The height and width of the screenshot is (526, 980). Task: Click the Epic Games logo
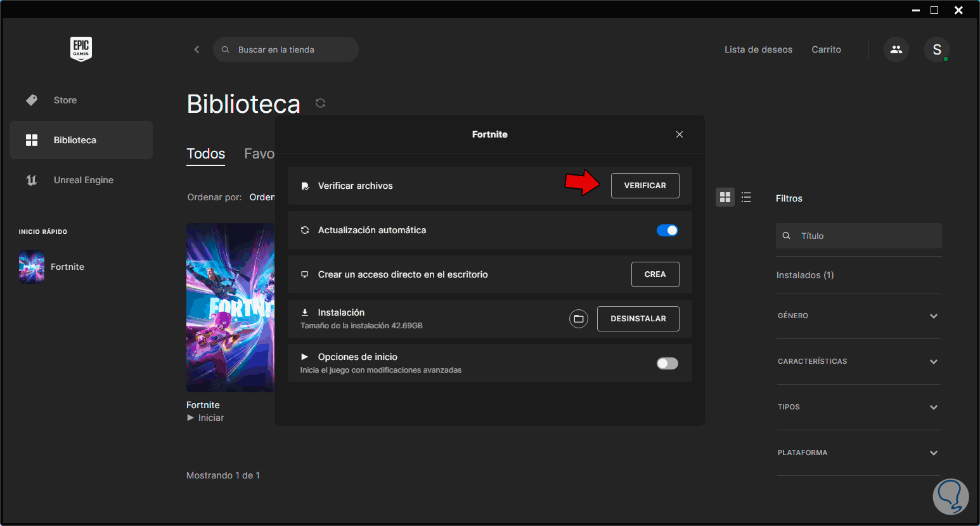pos(81,49)
